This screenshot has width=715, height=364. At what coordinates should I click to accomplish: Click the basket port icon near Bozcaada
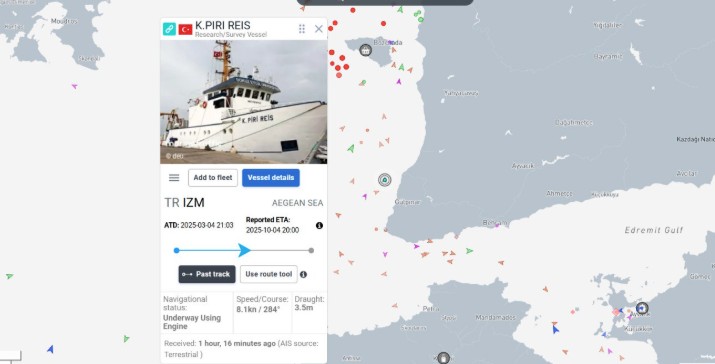point(365,50)
